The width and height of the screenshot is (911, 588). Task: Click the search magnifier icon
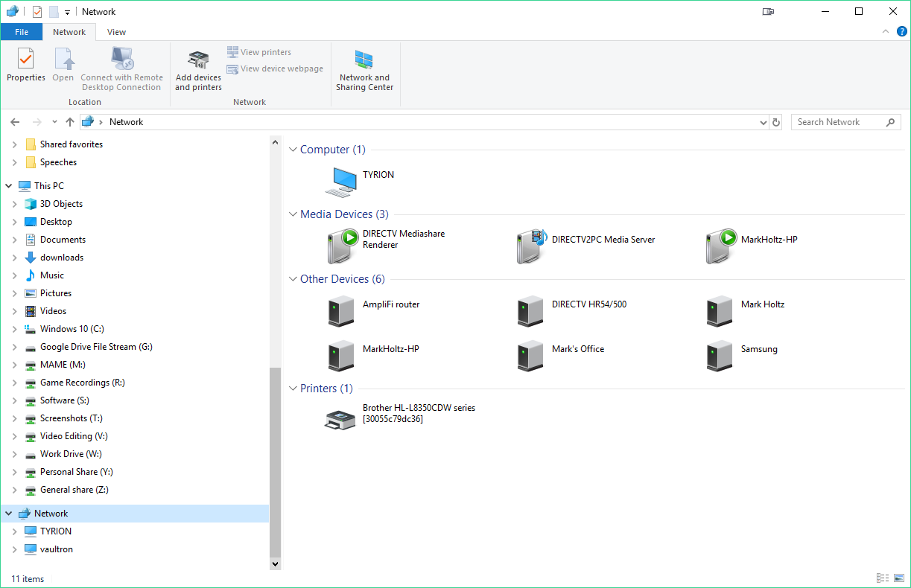[890, 122]
